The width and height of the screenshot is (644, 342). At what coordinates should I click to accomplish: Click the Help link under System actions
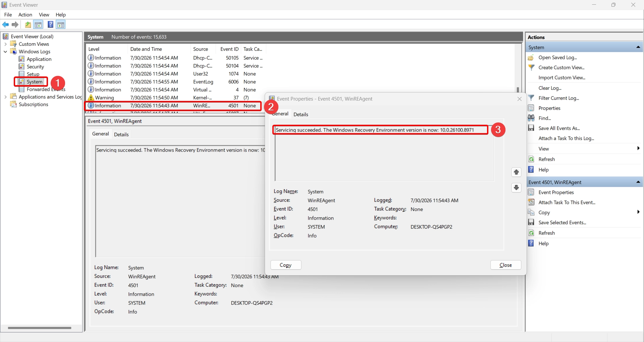543,170
